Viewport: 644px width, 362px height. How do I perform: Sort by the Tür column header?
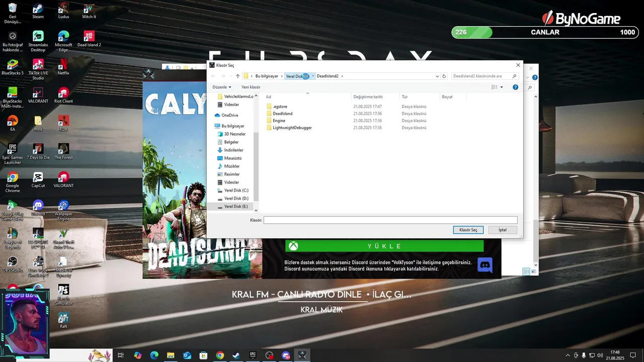click(405, 97)
